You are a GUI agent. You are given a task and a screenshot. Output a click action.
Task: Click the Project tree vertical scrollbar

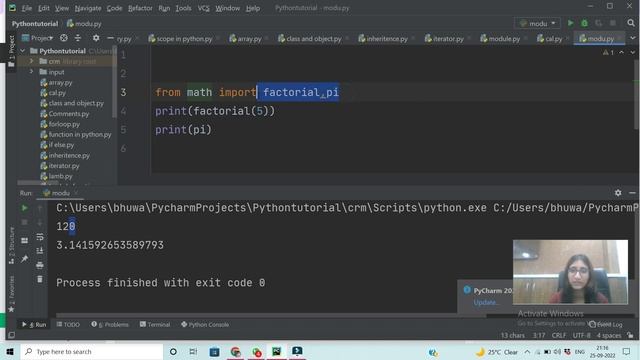pos(115,82)
